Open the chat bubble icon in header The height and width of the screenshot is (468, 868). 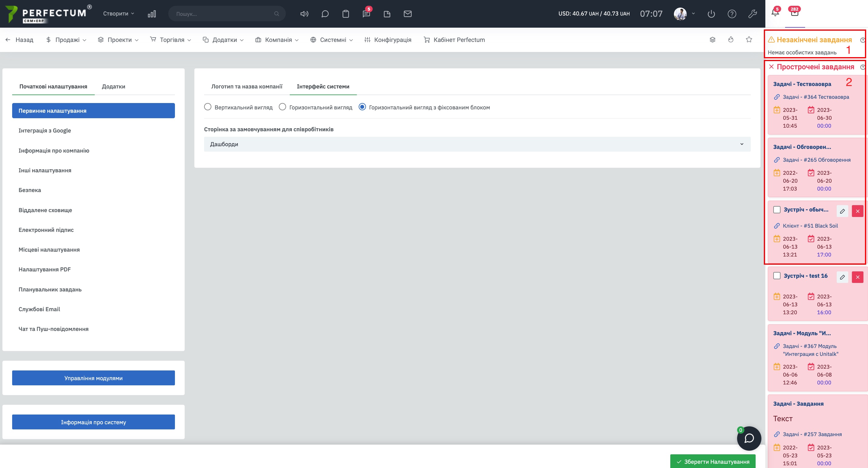(325, 14)
